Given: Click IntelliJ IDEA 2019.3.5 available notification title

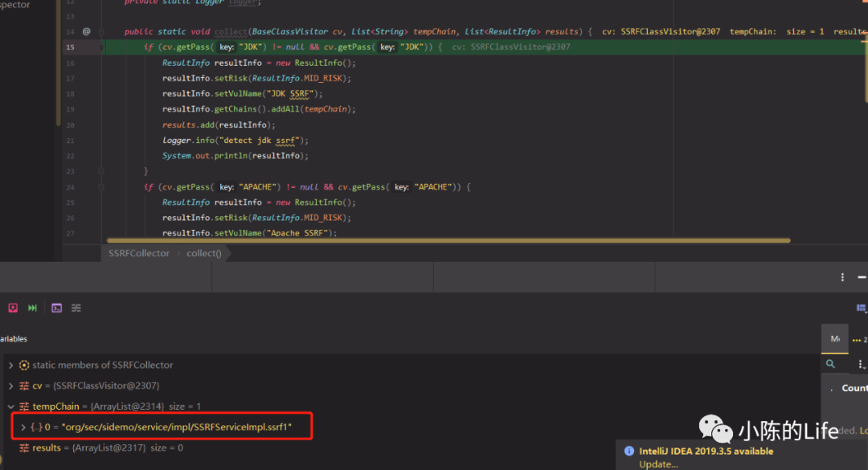Looking at the screenshot, I should click(706, 451).
